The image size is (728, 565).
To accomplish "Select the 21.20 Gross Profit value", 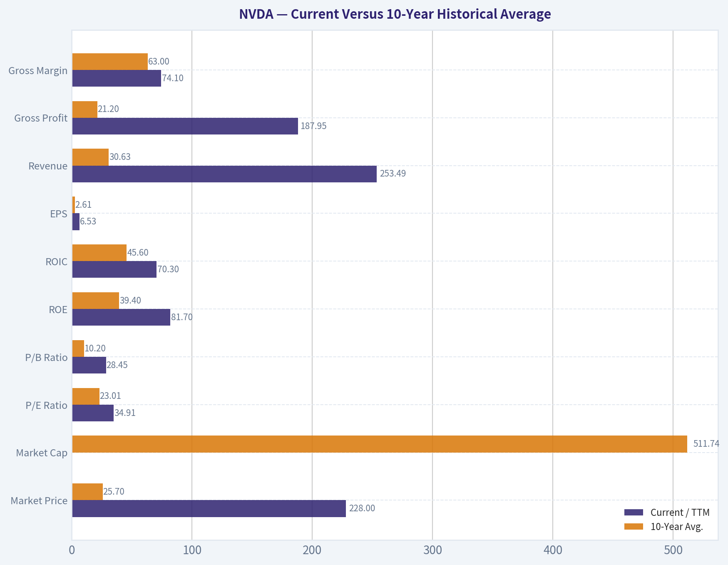I will pos(108,109).
